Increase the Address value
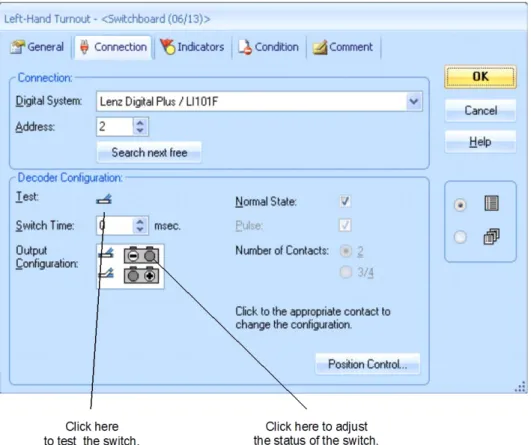The image size is (531, 445). (140, 123)
